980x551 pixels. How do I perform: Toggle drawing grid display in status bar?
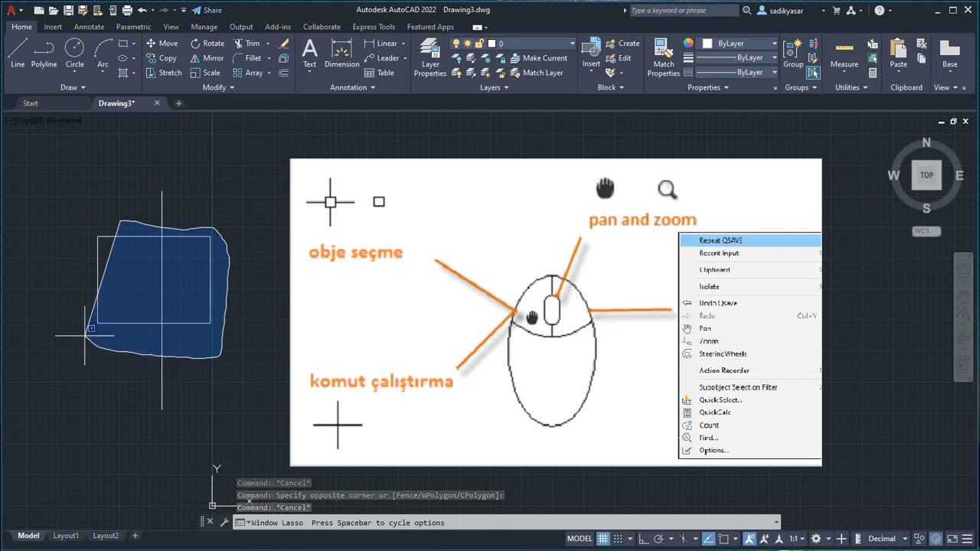[x=603, y=539]
